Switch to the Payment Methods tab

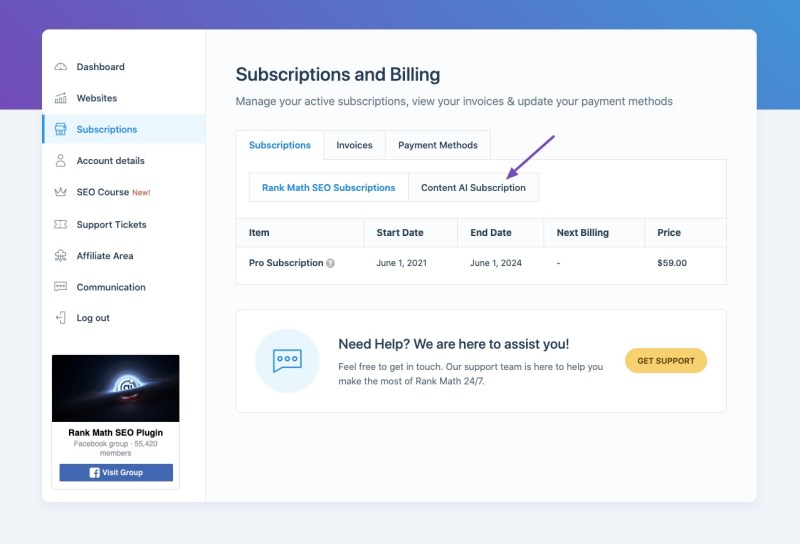tap(438, 145)
